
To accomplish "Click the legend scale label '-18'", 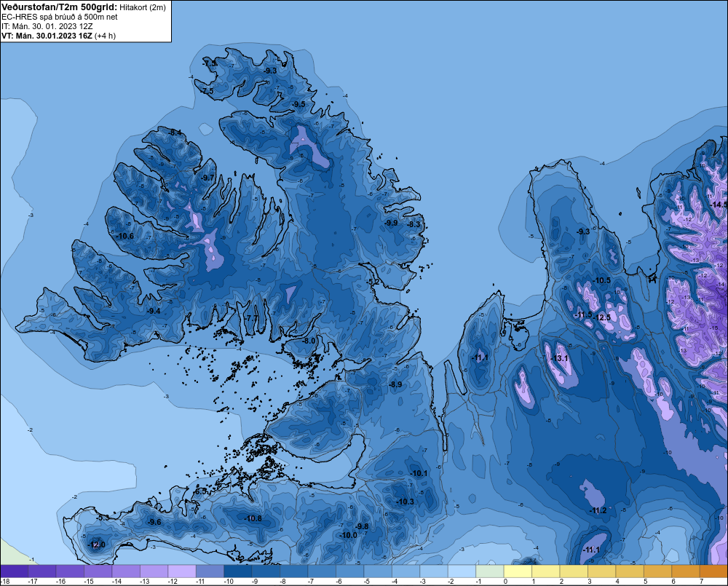I will click(5, 582).
